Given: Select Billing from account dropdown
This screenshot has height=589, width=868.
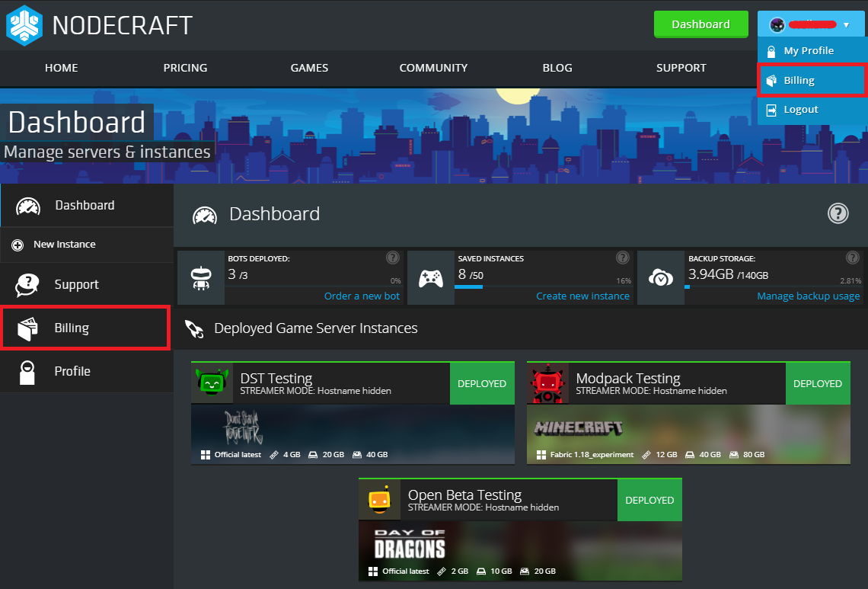Looking at the screenshot, I should click(812, 80).
